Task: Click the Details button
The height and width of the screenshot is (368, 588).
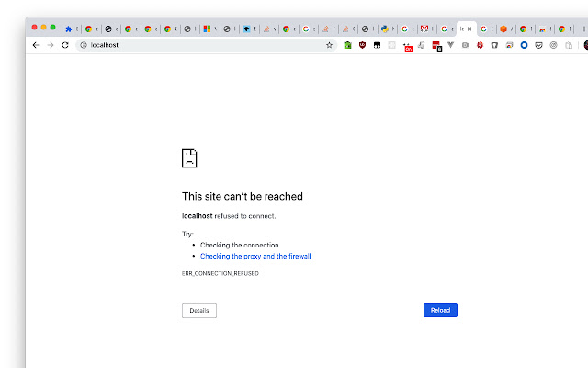Action: tap(199, 311)
